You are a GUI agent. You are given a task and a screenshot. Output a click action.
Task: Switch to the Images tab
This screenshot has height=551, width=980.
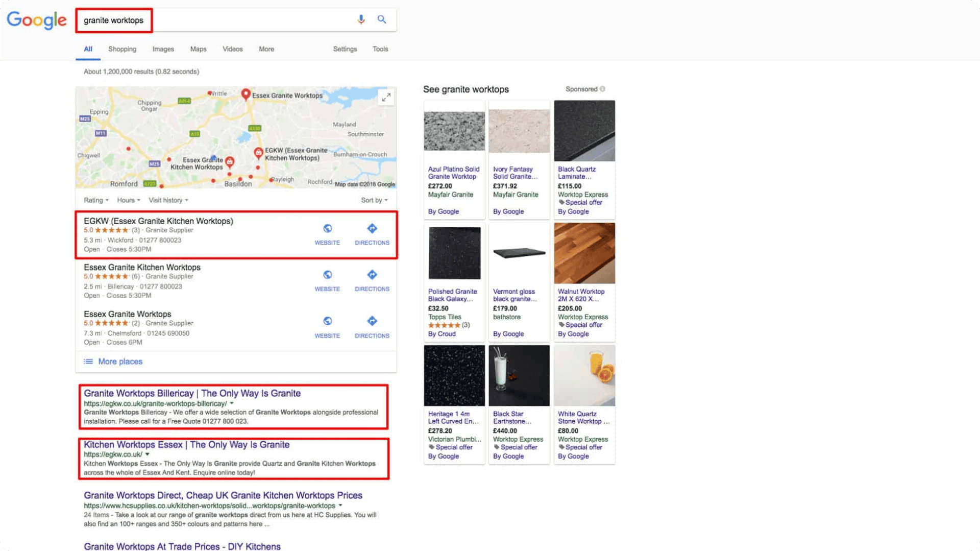163,49
